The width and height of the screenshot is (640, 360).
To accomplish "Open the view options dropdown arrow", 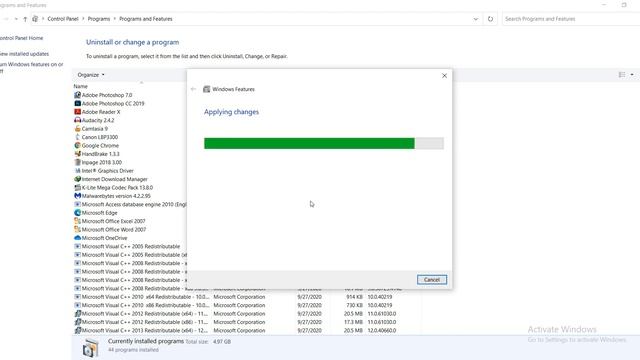I will click(x=632, y=75).
